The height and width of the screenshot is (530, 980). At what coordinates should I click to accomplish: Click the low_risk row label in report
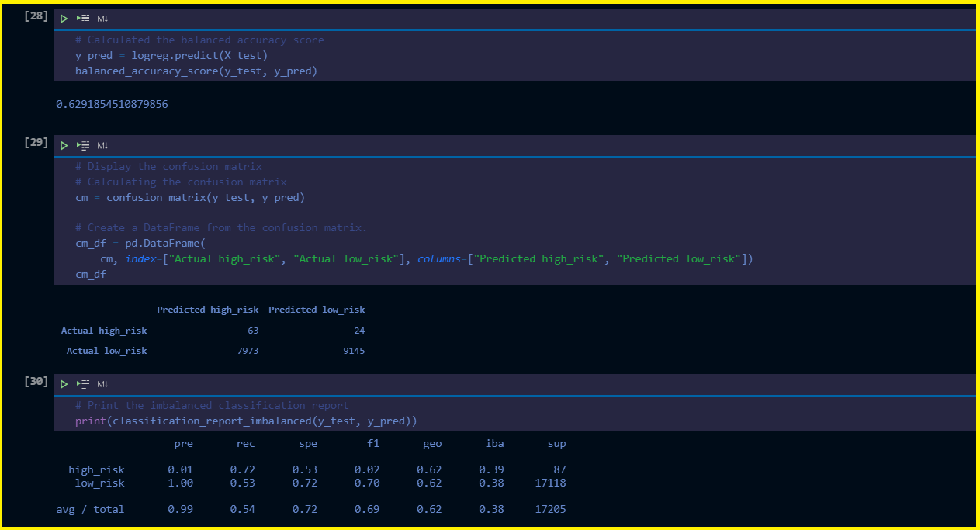(99, 483)
